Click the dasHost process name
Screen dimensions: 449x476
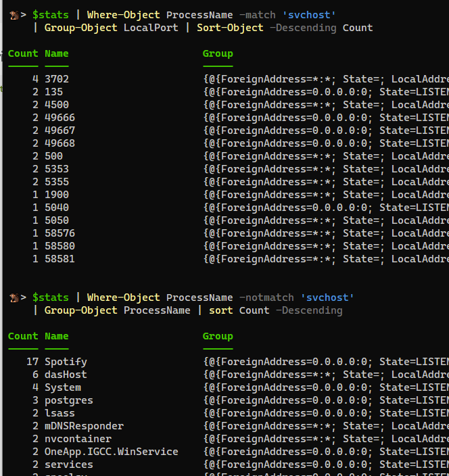(66, 375)
